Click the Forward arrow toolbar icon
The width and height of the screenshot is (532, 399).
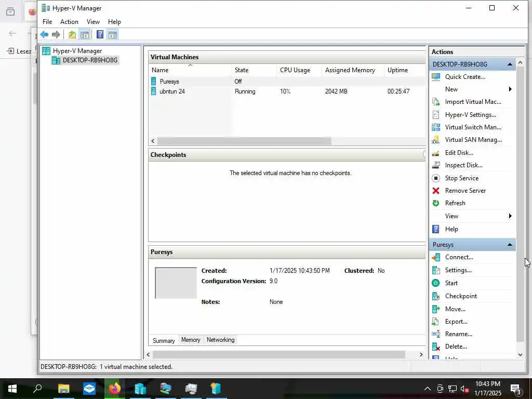point(56,34)
